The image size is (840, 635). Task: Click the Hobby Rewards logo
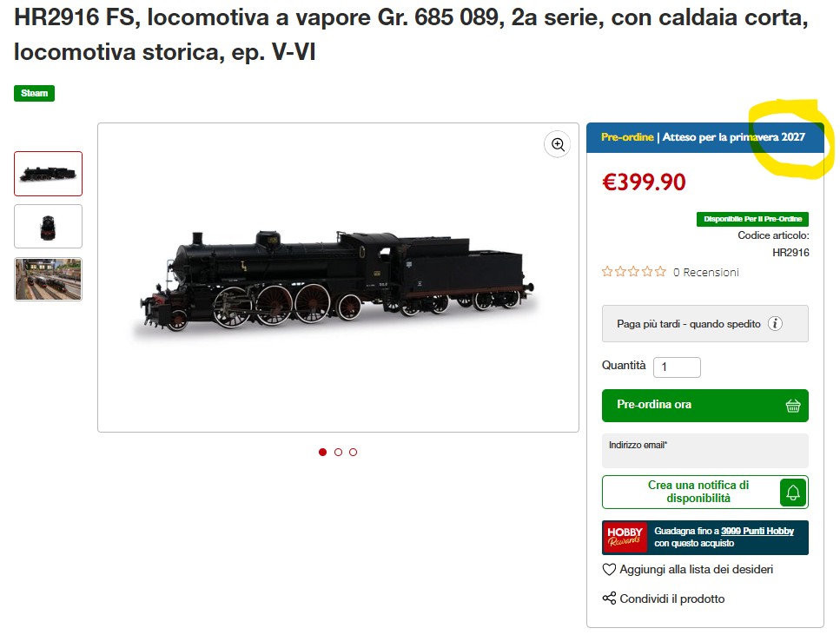625,537
